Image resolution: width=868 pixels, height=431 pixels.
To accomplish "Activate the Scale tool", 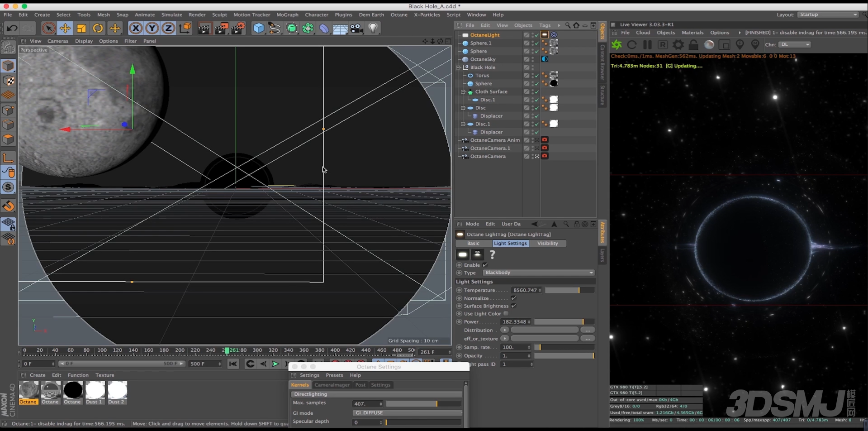I will 81,28.
